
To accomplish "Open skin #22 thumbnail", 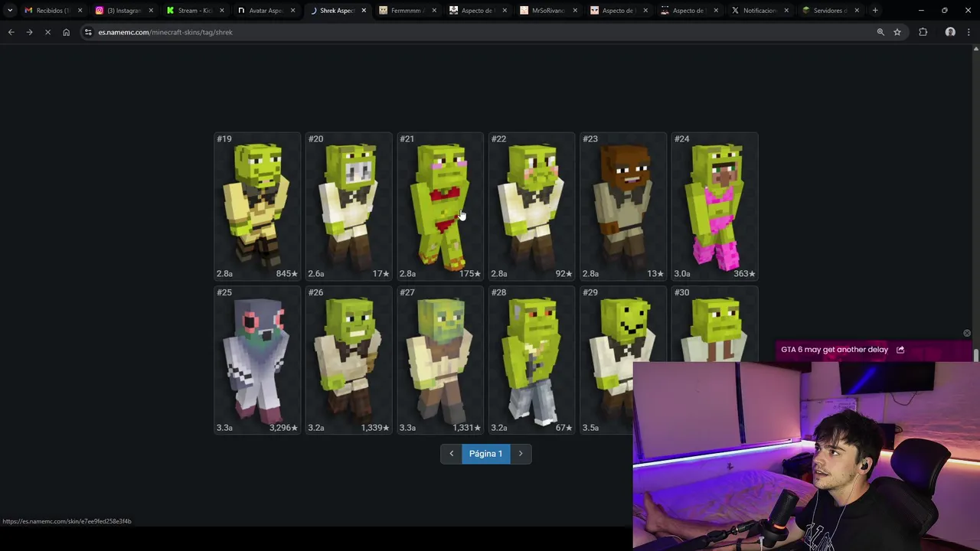I will [x=531, y=207].
